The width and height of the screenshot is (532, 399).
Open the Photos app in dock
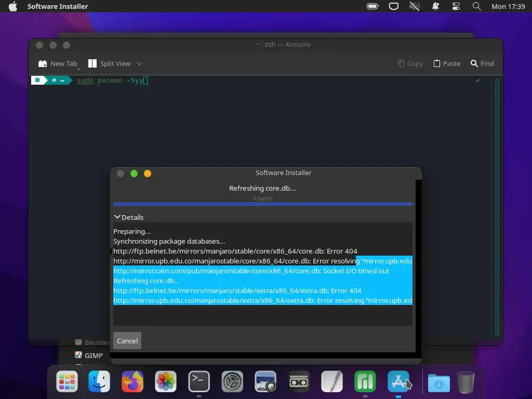coord(166,381)
